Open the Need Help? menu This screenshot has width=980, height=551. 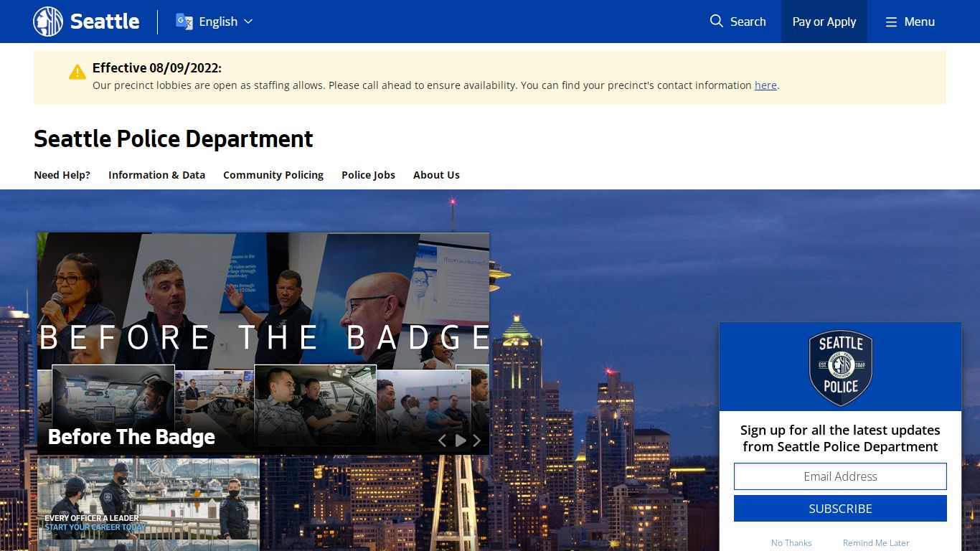[x=62, y=175]
